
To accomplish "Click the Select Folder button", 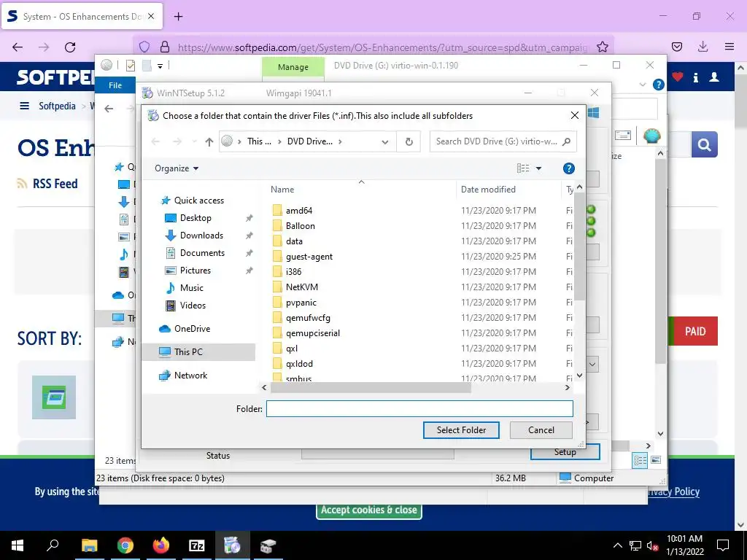I will [461, 430].
